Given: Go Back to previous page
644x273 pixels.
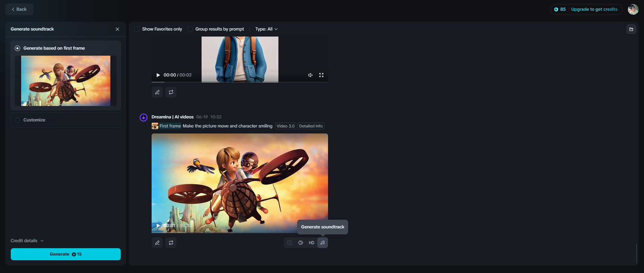Looking at the screenshot, I should (19, 9).
